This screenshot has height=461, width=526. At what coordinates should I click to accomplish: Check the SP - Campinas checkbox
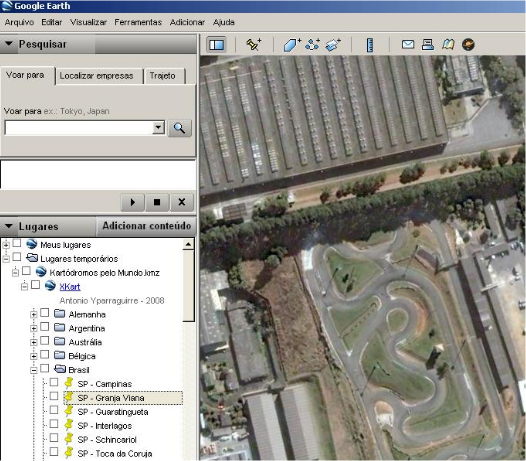pos(54,382)
